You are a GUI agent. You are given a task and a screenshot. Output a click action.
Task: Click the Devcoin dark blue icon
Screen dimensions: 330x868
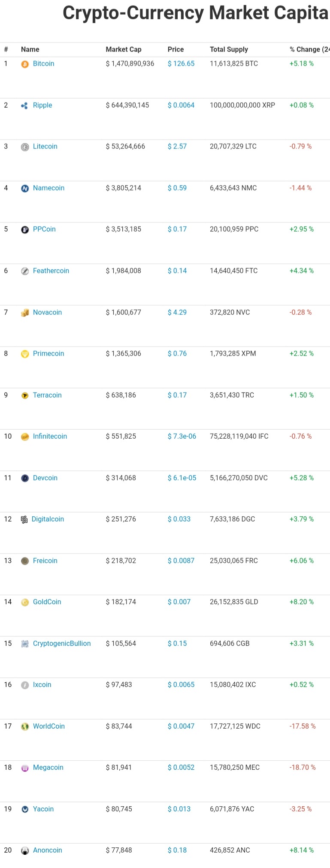tap(25, 478)
